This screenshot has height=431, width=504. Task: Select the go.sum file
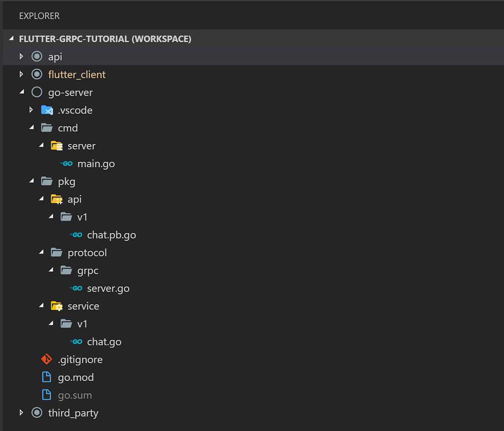coord(74,395)
